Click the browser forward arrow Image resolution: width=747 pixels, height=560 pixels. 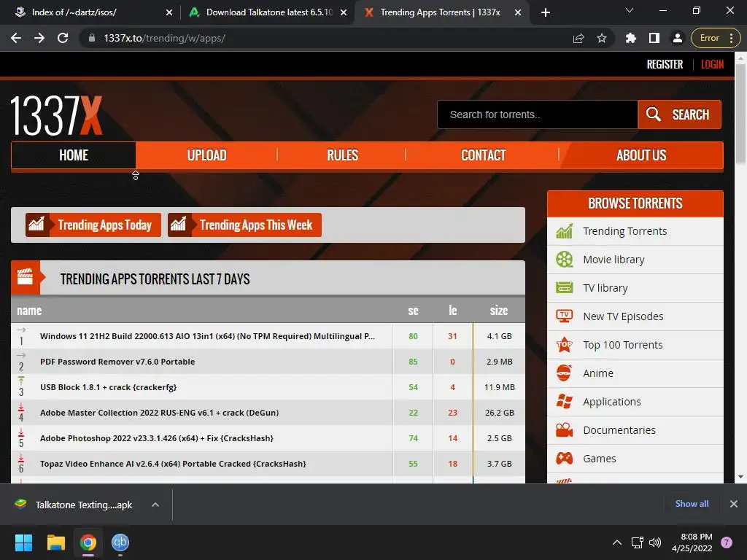tap(39, 38)
